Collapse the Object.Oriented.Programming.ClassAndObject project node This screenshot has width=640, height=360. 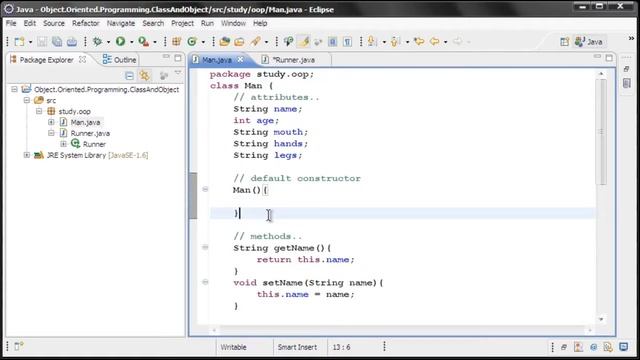15,89
